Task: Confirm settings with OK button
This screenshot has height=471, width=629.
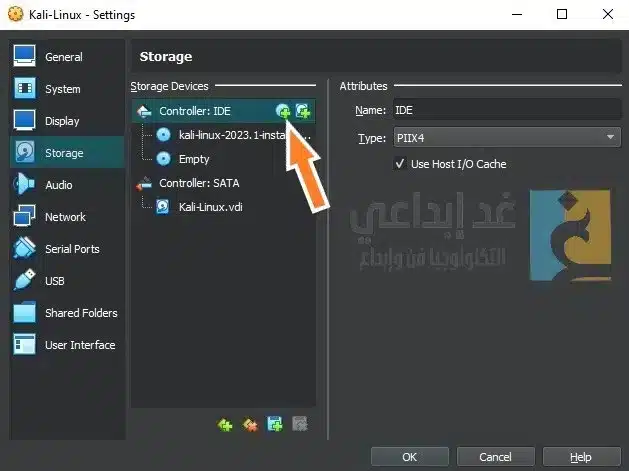Action: pos(410,457)
